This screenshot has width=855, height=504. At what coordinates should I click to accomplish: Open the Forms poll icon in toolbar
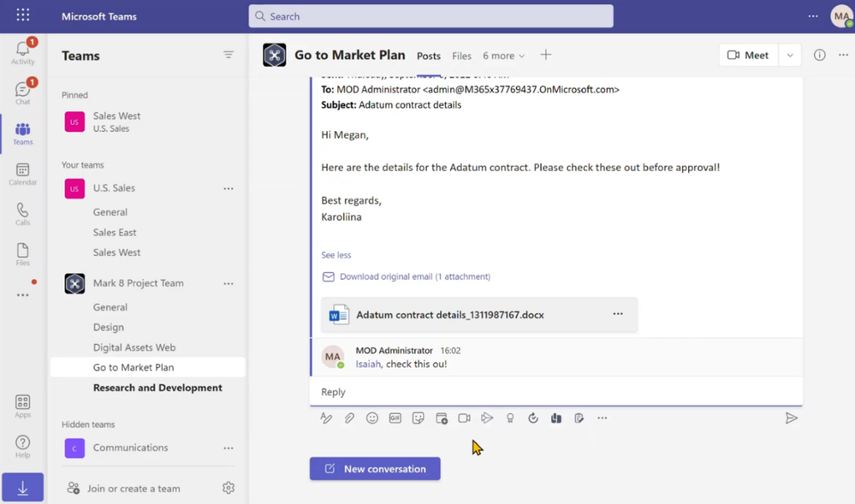click(579, 418)
